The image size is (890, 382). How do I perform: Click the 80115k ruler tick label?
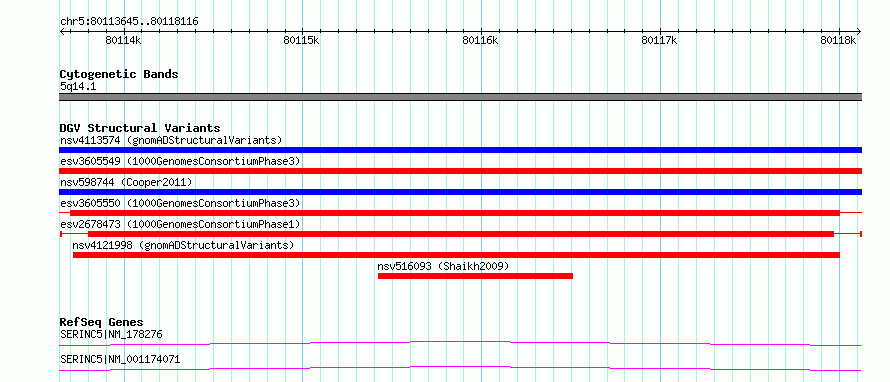[x=302, y=40]
